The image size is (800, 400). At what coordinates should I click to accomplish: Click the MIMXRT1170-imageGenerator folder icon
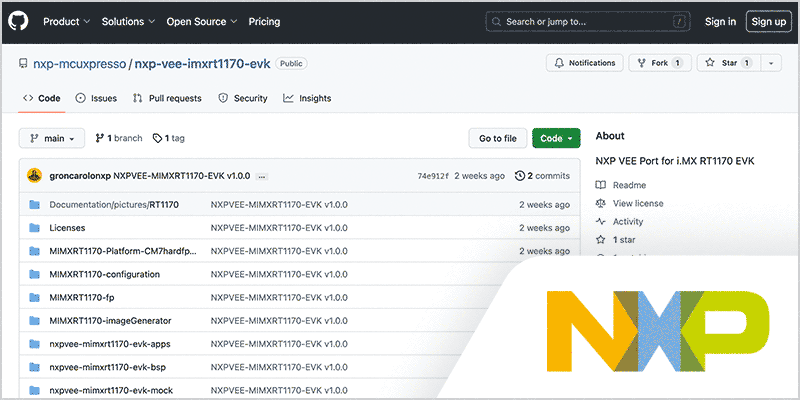point(35,321)
